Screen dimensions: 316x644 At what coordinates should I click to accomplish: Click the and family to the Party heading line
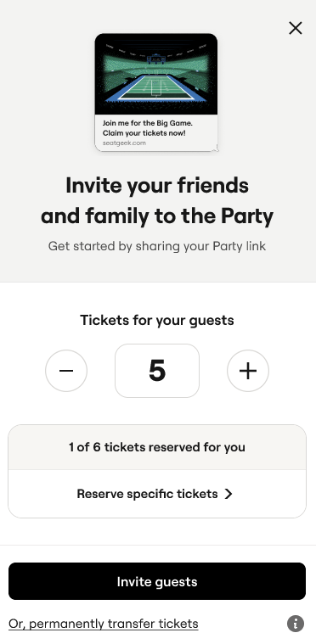(157, 216)
